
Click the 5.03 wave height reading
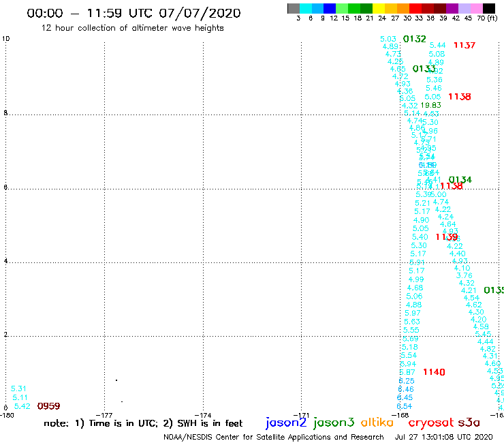(388, 39)
